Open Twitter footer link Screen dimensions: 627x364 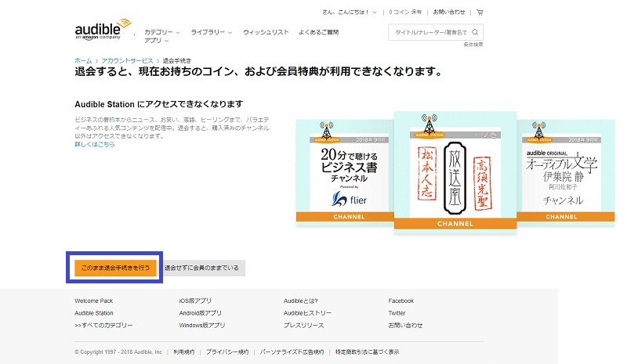coord(397,313)
